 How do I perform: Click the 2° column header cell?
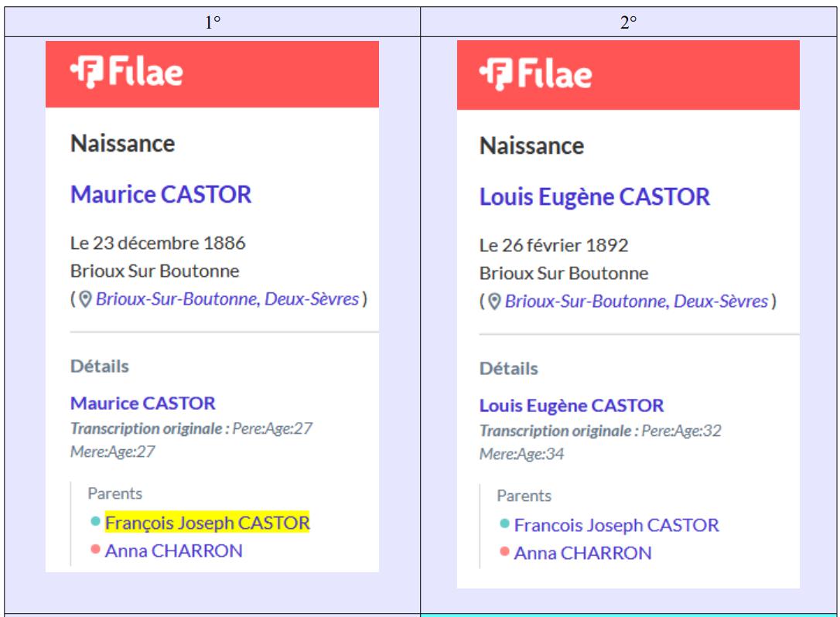pyautogui.click(x=628, y=22)
